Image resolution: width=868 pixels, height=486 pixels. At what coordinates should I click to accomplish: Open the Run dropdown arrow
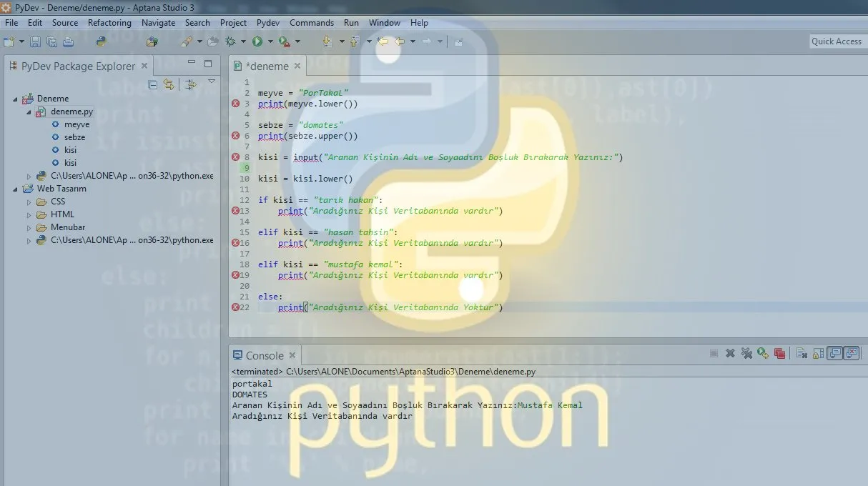point(270,41)
